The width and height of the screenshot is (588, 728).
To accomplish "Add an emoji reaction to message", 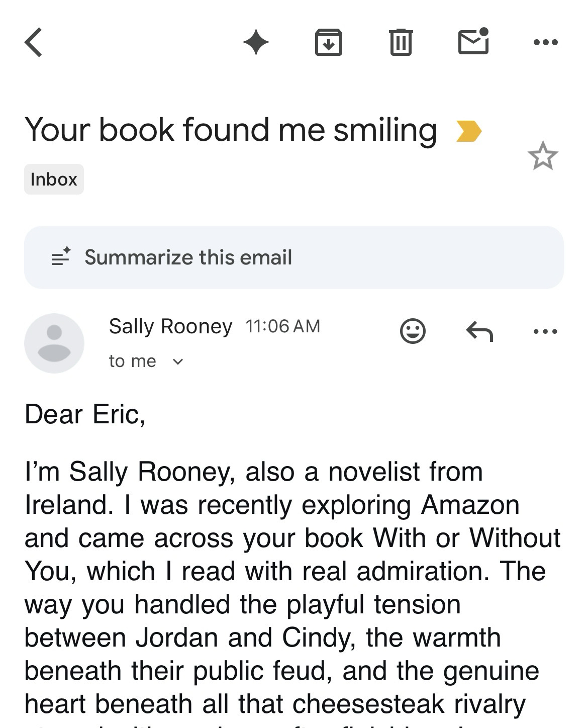I will (x=413, y=331).
